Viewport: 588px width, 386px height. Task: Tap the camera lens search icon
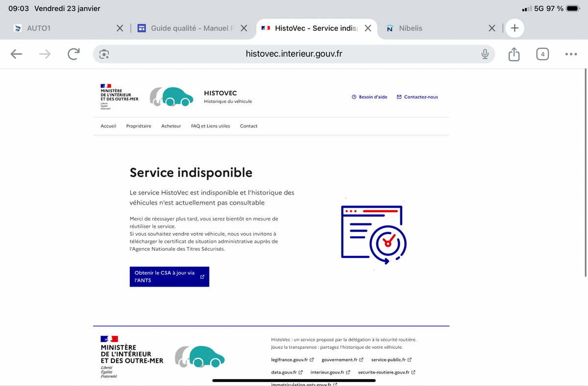[x=104, y=54]
